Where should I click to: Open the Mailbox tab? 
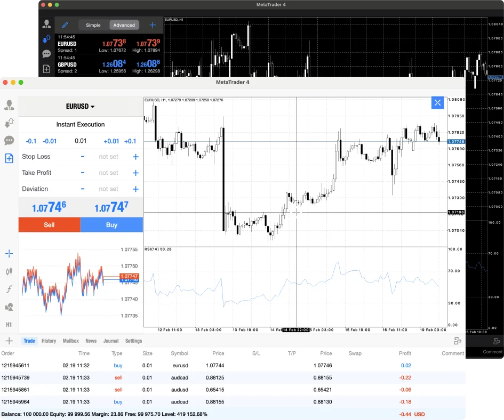pos(71,341)
